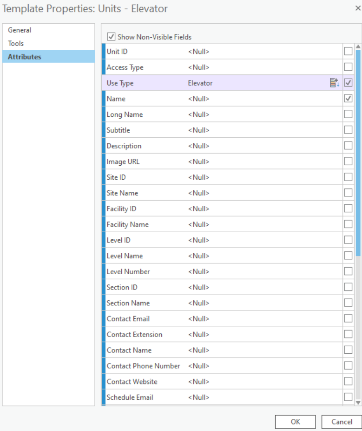The image size is (362, 431).
Task: Click the Image URL value field
Action: click(264, 161)
